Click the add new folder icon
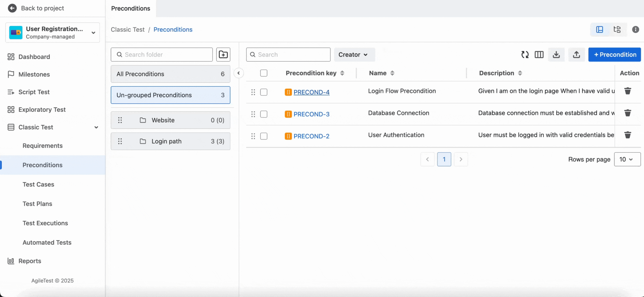 [x=223, y=54]
